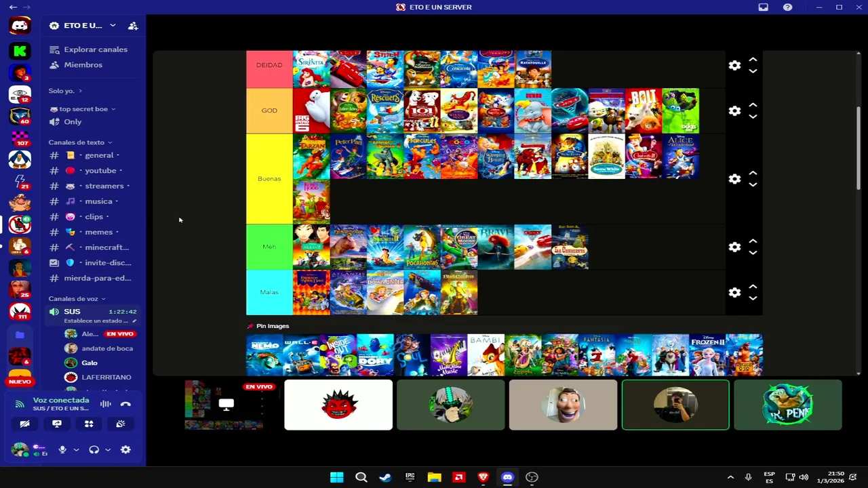Open Discord direct messages home icon

[20, 26]
